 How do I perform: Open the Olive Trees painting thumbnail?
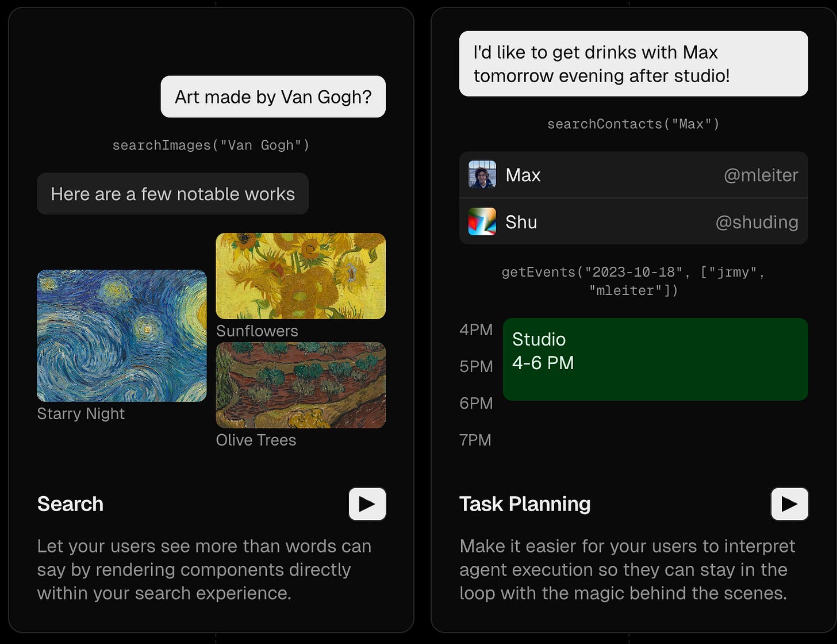pyautogui.click(x=301, y=385)
